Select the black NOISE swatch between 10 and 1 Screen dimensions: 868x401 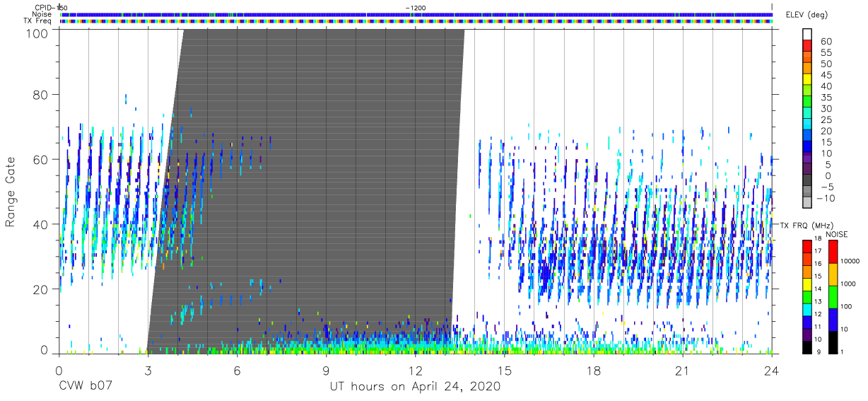(833, 342)
